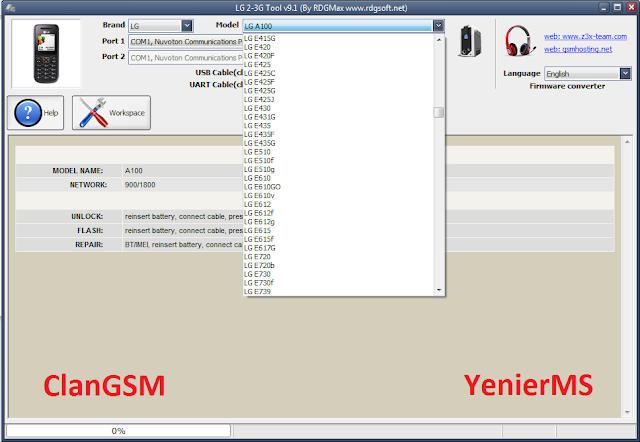Open the Port 2 COM1 combo box

[x=186, y=58]
